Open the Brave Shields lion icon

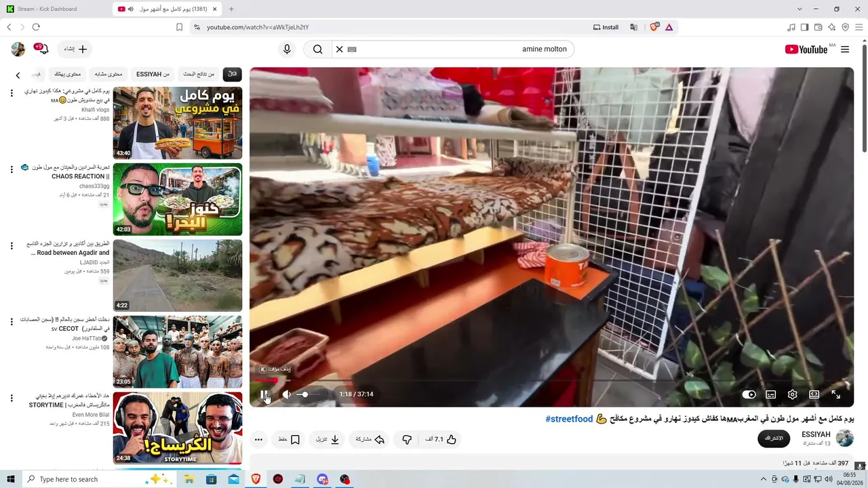click(654, 27)
